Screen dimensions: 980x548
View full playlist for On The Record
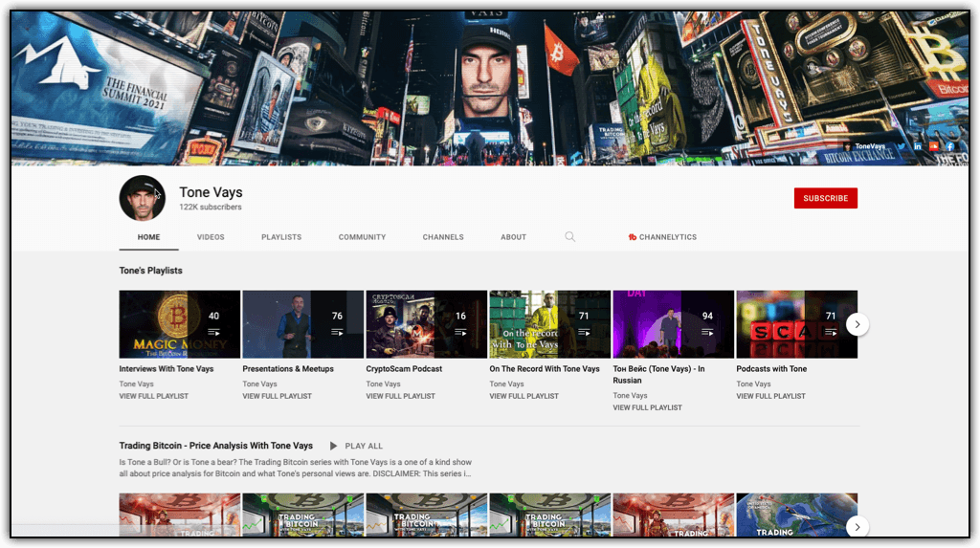click(x=523, y=396)
